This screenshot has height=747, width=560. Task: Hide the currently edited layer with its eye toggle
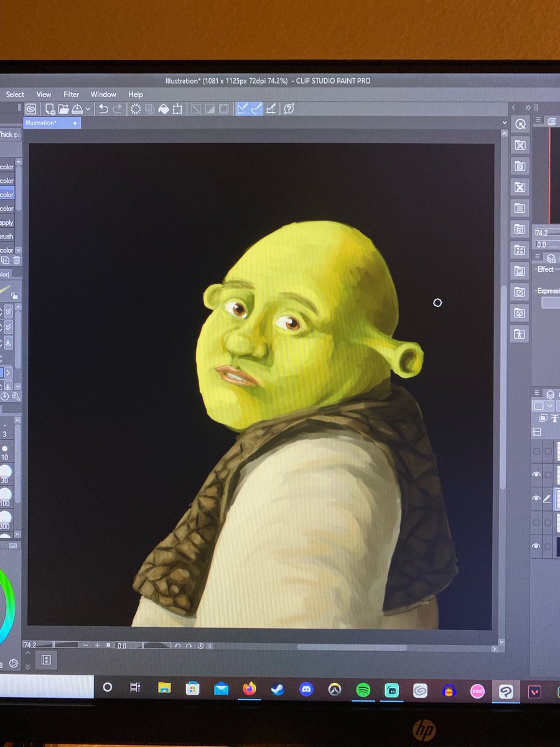pos(537,499)
